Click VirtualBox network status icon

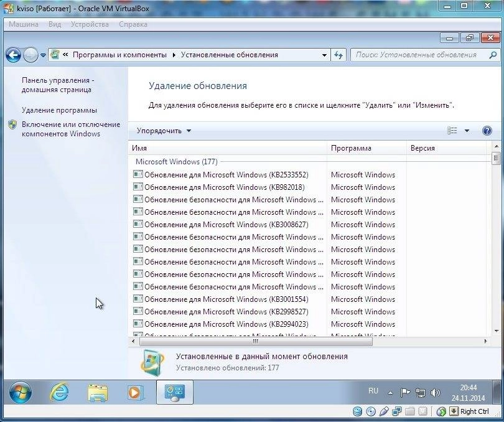click(396, 411)
